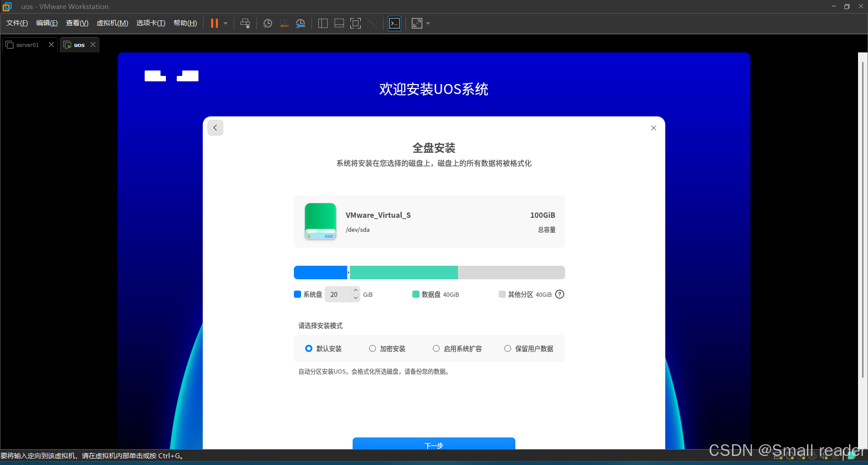Close the VMware Workstation window
This screenshot has height=465, width=868.
pyautogui.click(x=861, y=6)
